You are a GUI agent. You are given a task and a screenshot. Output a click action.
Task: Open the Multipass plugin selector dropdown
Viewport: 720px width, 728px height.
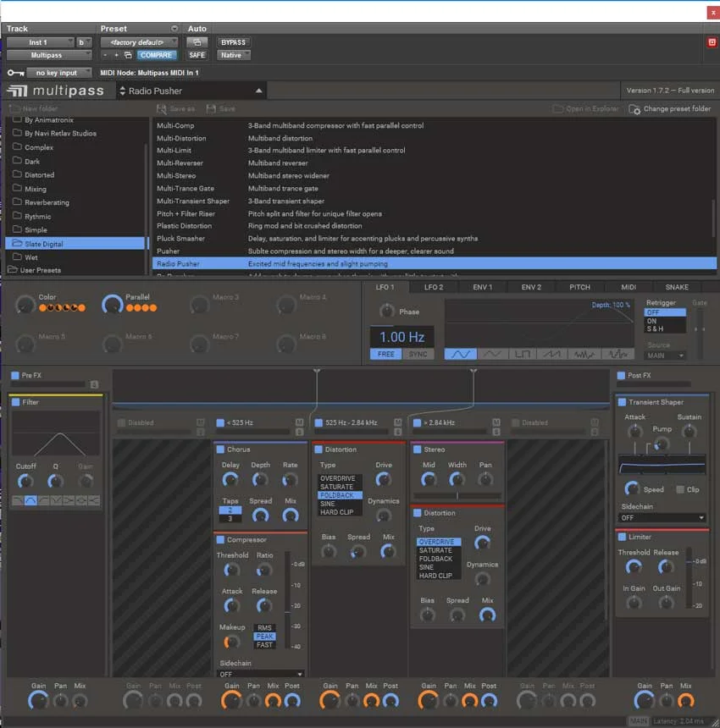[49, 55]
